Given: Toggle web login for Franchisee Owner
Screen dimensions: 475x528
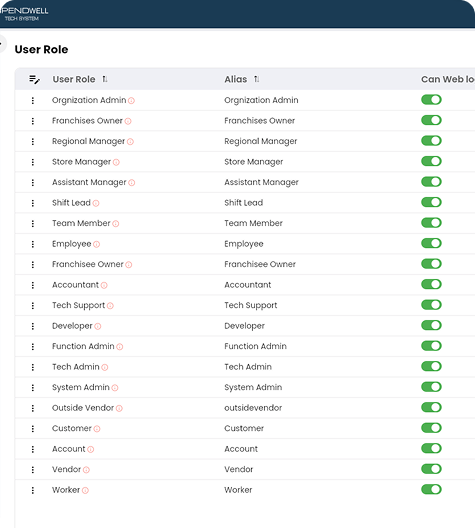Looking at the screenshot, I should point(431,264).
